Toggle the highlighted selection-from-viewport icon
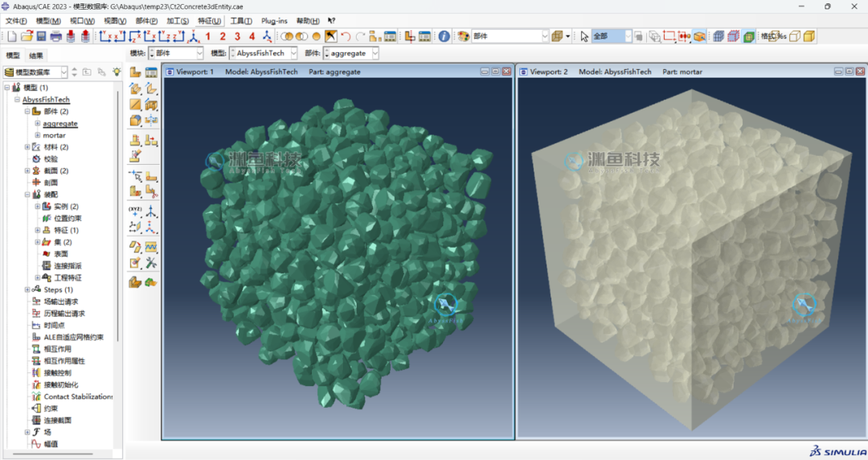The width and height of the screenshot is (868, 460). [700, 36]
